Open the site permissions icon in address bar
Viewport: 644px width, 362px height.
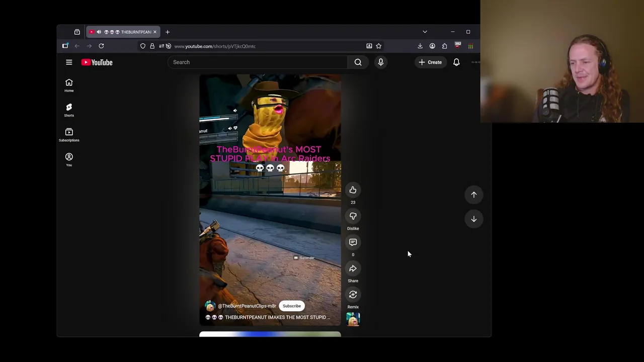(x=162, y=46)
